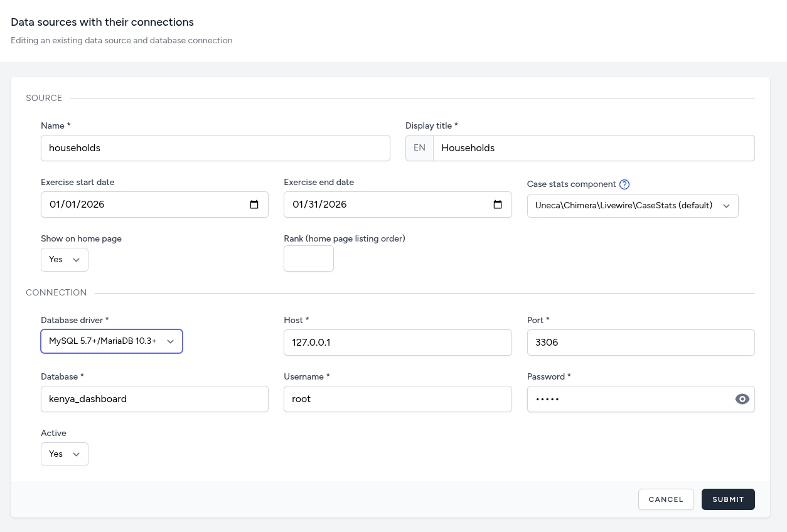
Task: Click the help icon beside Case stats component
Action: pos(624,184)
